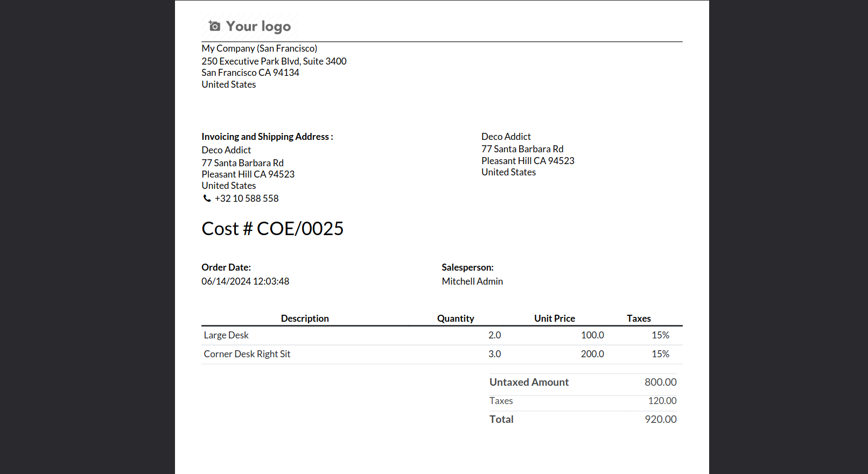Screen dimensions: 868x474
Task: Click the 'Corner Desk Right Sit' description
Action: point(247,354)
